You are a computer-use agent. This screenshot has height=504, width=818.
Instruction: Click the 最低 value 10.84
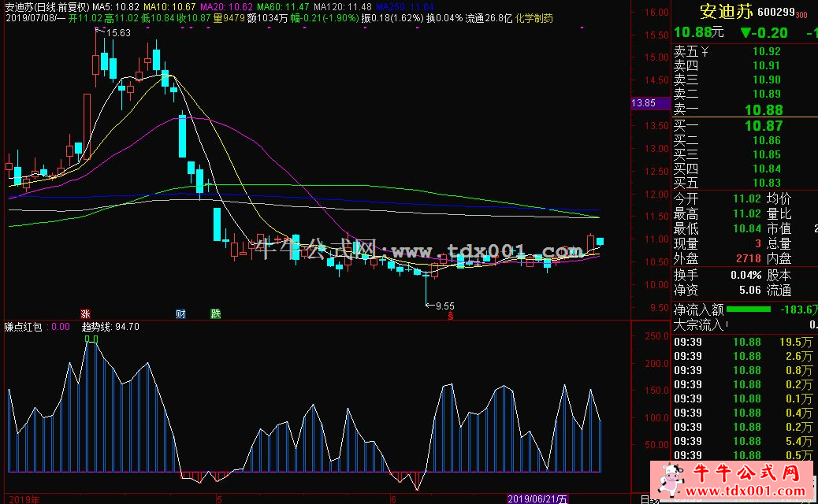[x=746, y=228]
